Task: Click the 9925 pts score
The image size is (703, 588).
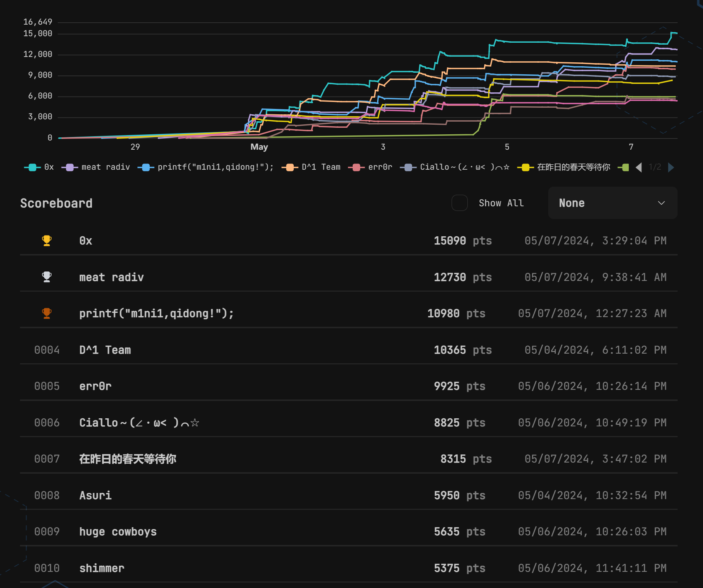Action: (460, 386)
